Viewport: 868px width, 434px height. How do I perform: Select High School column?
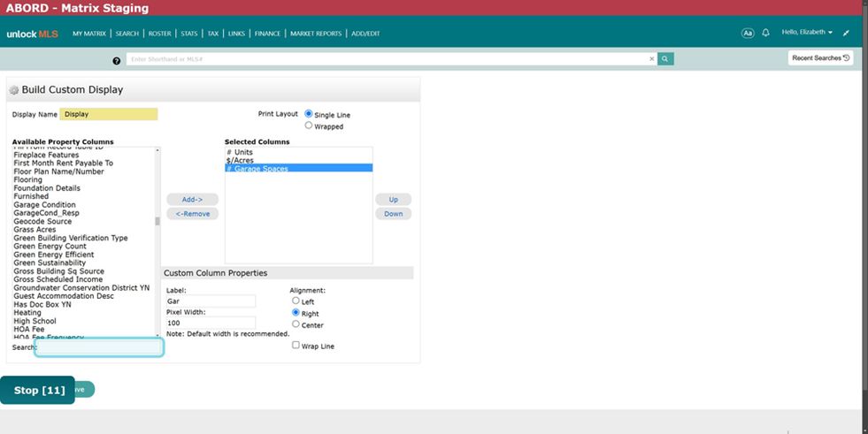click(x=35, y=321)
